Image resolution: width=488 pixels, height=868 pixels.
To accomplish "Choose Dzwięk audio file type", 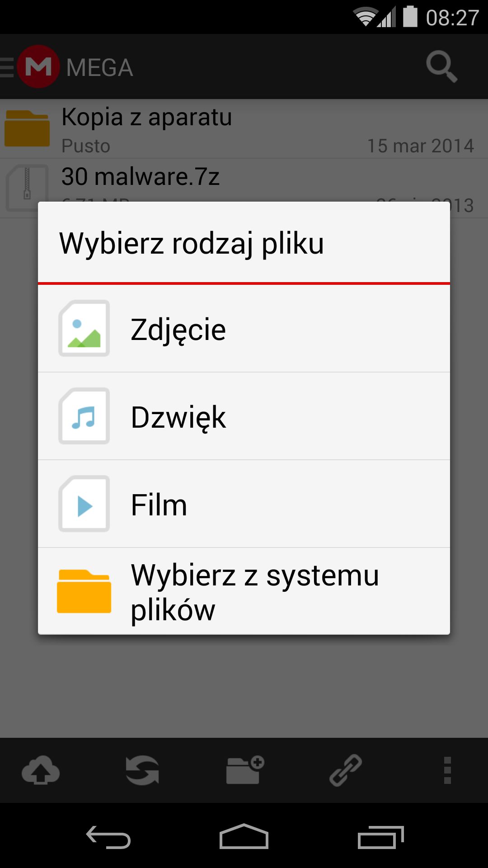I will point(244,416).
